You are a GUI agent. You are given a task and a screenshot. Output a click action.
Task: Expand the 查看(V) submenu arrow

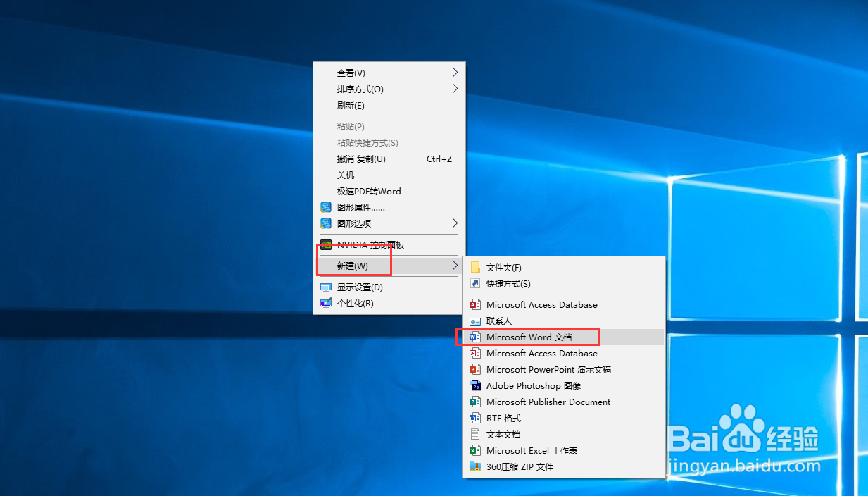(455, 73)
